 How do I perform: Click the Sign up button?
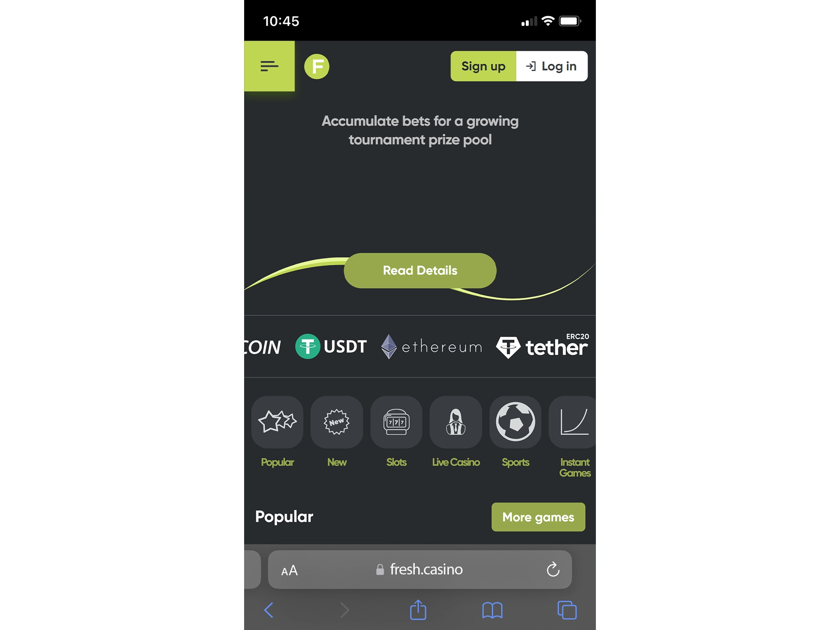point(483,66)
